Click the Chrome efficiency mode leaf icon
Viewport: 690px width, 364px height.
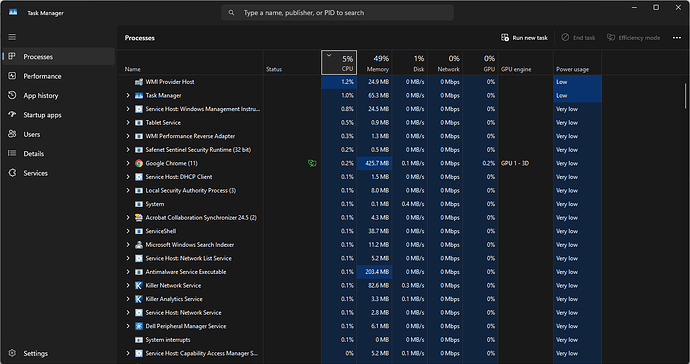(312, 163)
